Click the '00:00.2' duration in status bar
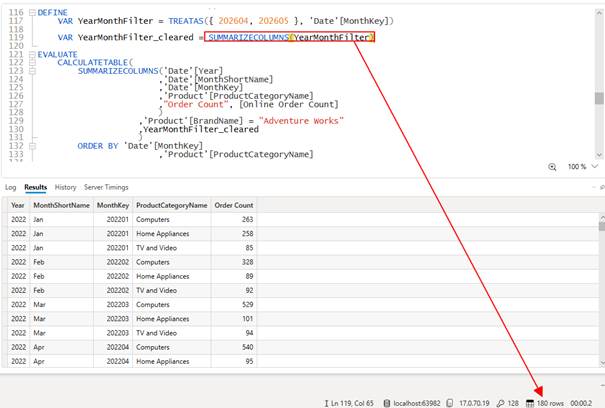The height and width of the screenshot is (408, 605). tap(581, 403)
